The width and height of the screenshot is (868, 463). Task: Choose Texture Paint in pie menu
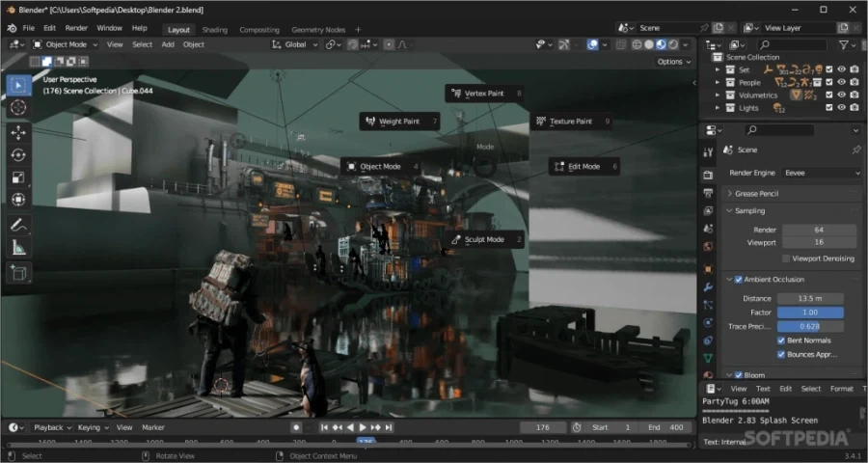click(571, 122)
